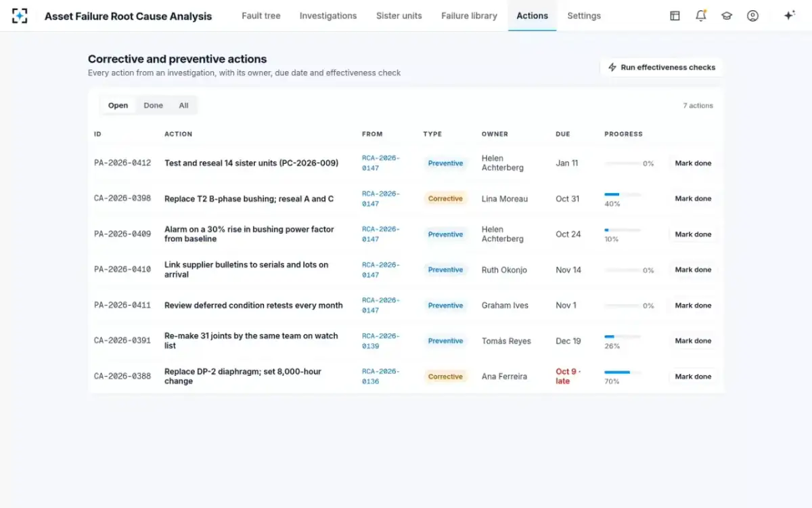
Task: Select the Actions tab
Action: pyautogui.click(x=533, y=16)
